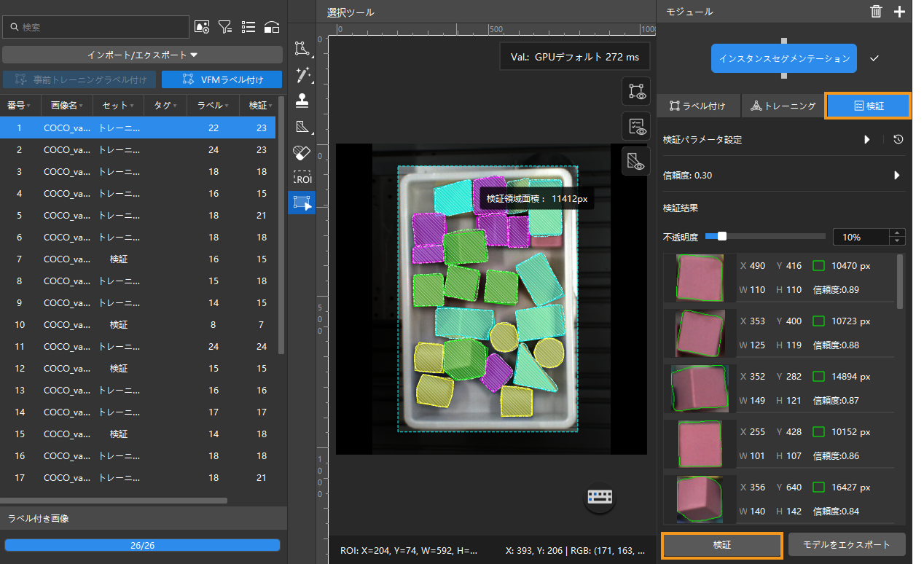
Task: Open the セット column filter dropdown
Action: pyautogui.click(x=131, y=106)
